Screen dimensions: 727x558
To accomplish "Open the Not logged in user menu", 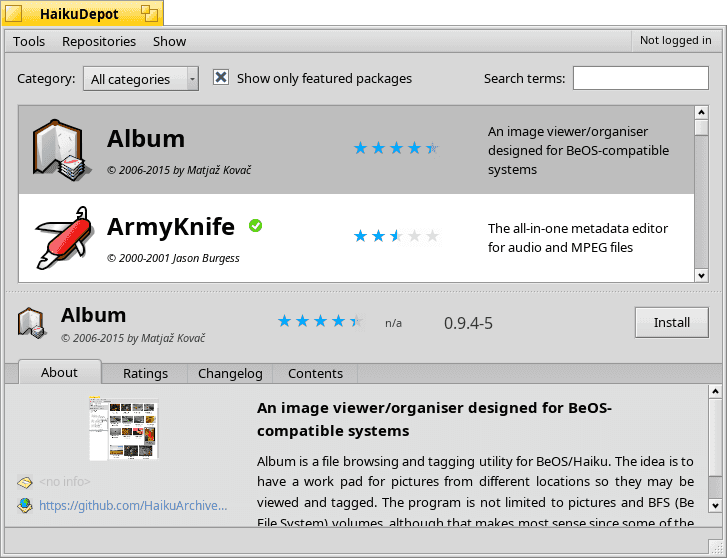I will [675, 41].
